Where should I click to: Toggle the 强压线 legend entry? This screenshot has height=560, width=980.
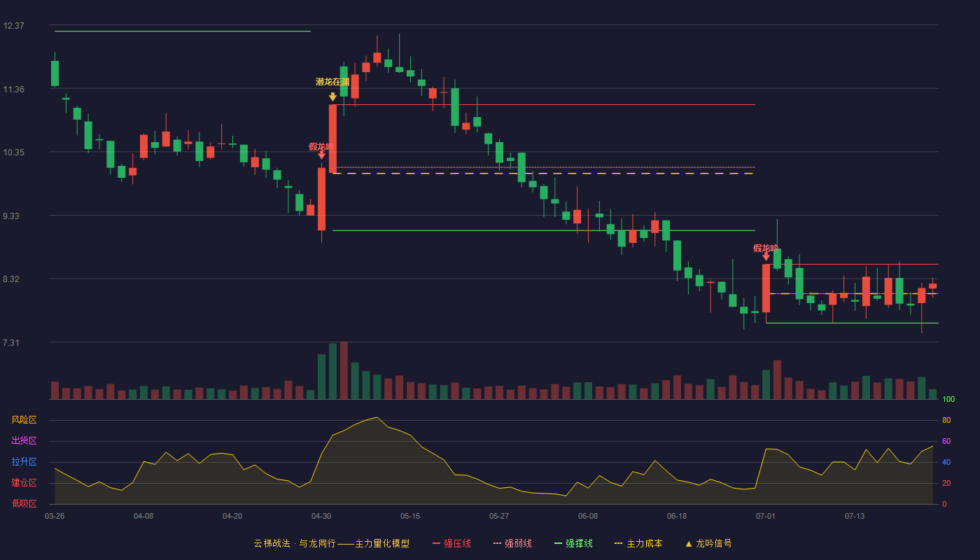451,543
